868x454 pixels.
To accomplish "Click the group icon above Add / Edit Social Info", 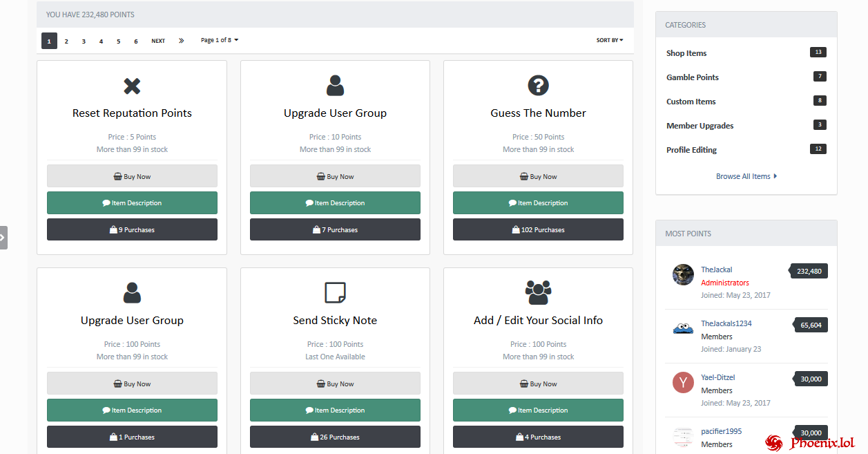I will click(538, 292).
